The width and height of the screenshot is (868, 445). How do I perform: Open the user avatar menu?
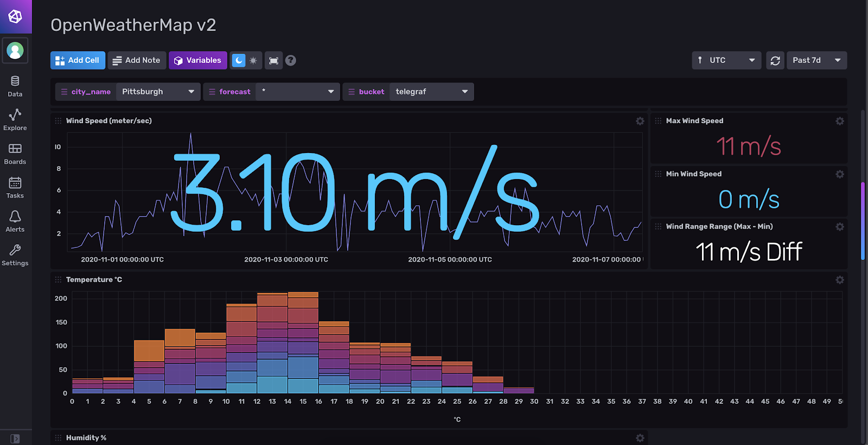[15, 50]
